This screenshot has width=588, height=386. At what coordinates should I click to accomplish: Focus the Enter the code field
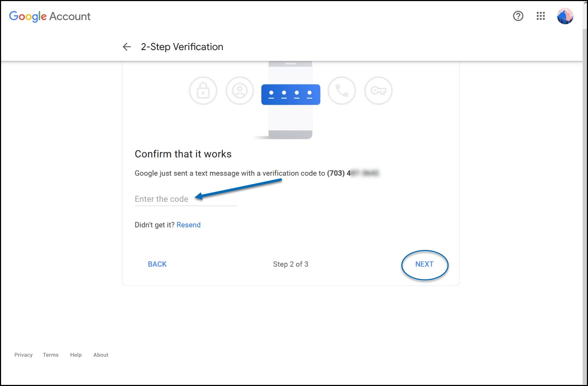(x=186, y=199)
